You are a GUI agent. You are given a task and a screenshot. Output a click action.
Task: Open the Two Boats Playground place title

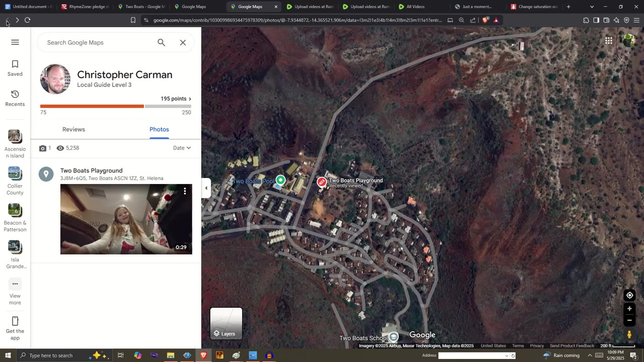coord(92,170)
